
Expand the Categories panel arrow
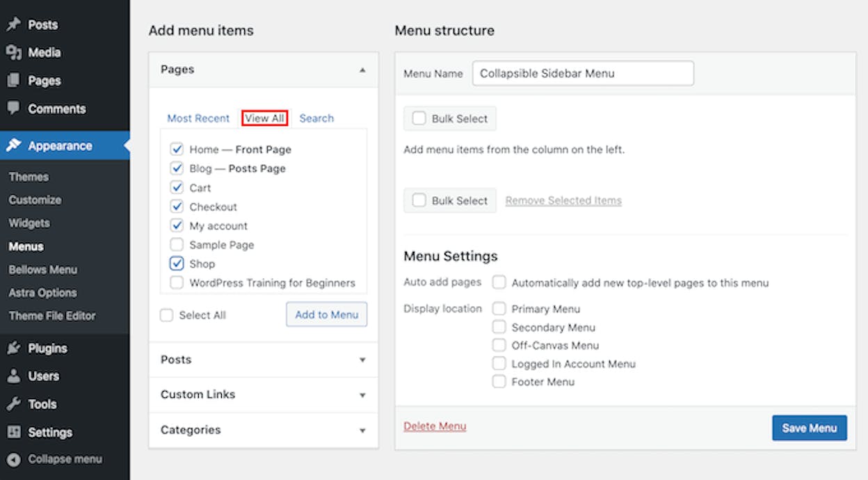point(362,431)
